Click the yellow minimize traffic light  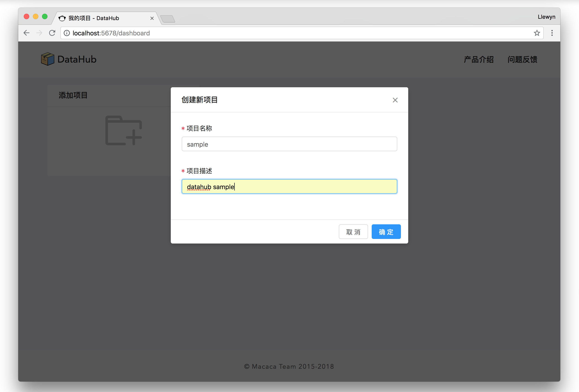tap(35, 16)
